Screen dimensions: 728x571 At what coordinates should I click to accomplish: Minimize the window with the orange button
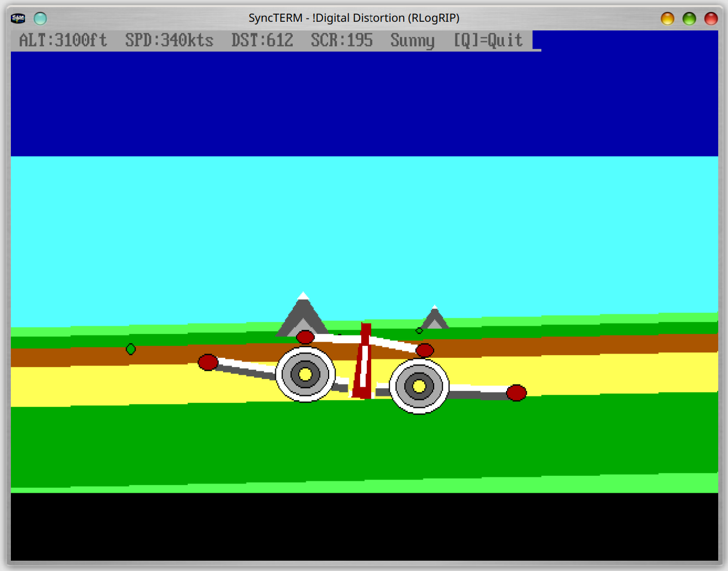click(x=667, y=18)
